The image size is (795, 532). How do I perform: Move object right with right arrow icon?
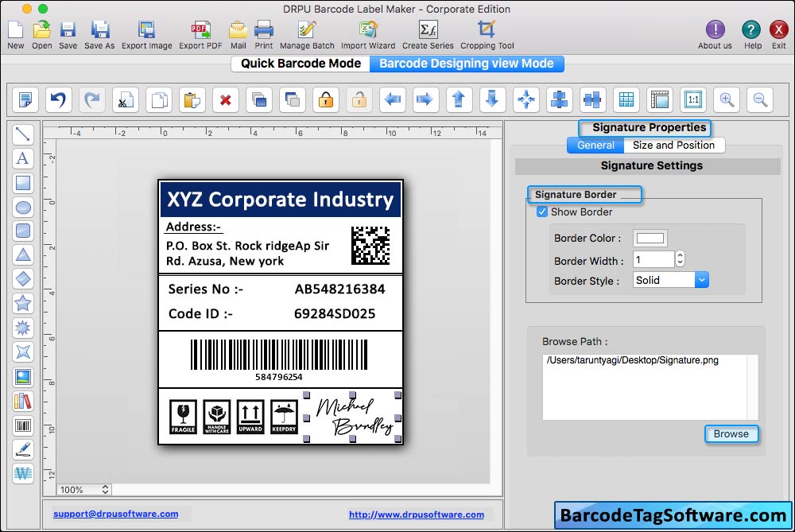tap(425, 99)
